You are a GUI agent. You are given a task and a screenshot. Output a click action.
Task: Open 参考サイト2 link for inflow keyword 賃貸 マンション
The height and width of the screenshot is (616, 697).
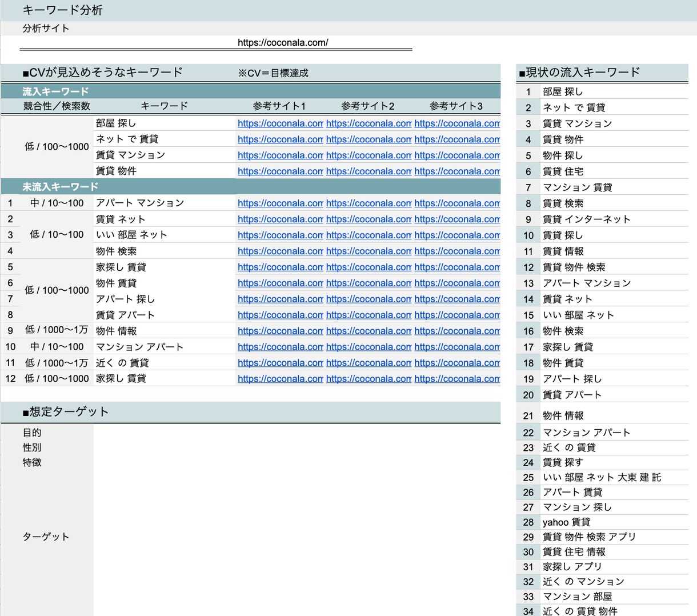[369, 155]
